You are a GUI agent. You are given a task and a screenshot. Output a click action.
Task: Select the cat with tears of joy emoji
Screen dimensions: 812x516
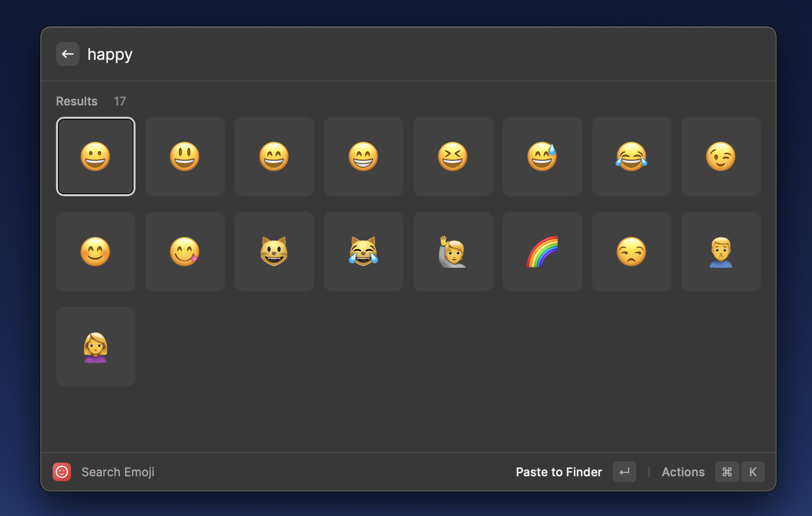[x=364, y=251]
